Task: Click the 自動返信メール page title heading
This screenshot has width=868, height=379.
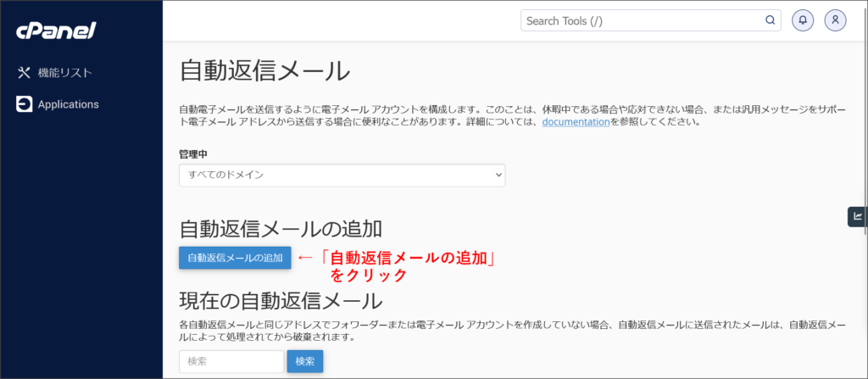Action: [x=264, y=70]
